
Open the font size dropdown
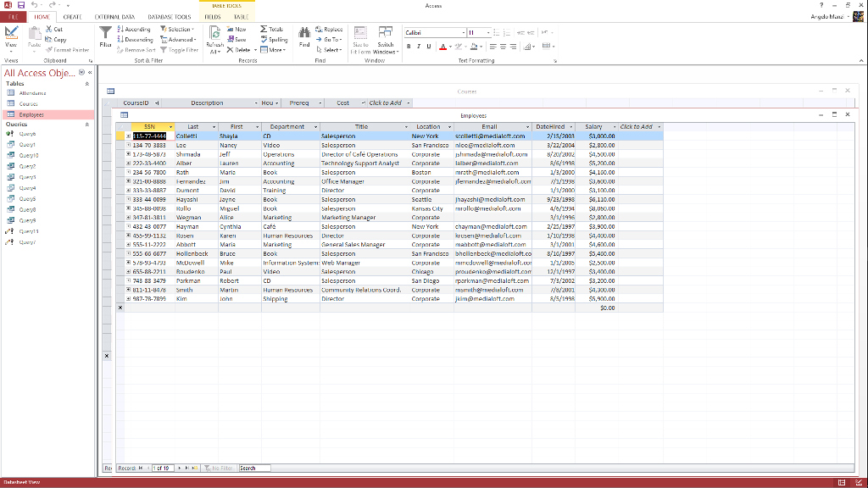[x=487, y=33]
